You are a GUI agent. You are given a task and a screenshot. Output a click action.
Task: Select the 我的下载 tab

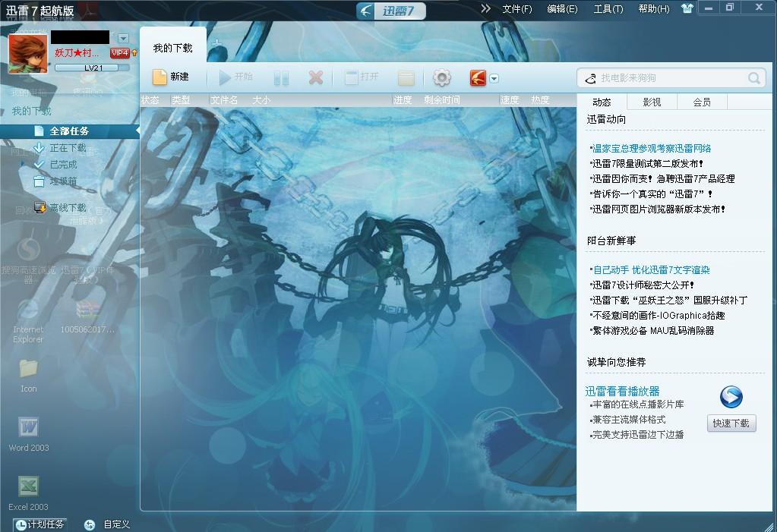(173, 48)
